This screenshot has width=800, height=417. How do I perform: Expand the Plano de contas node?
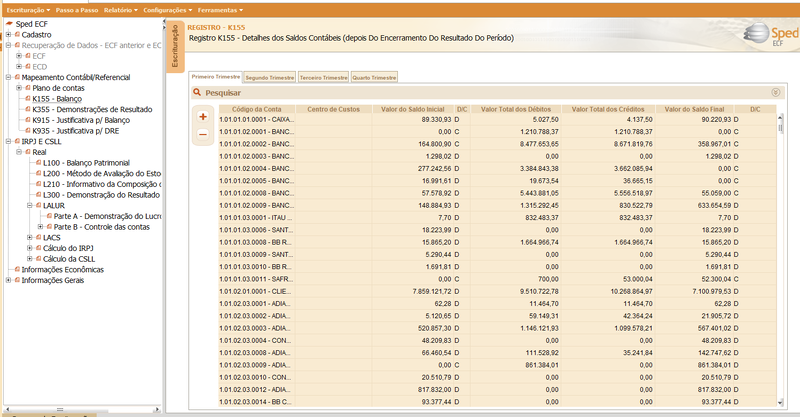pyautogui.click(x=19, y=88)
